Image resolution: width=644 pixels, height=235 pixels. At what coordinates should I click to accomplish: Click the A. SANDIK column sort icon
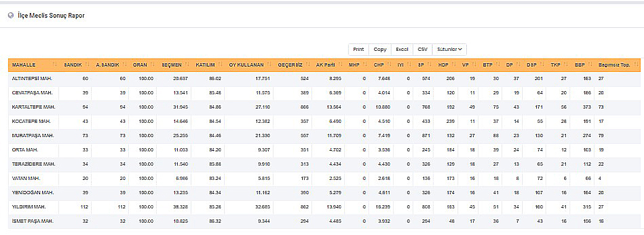(124, 65)
